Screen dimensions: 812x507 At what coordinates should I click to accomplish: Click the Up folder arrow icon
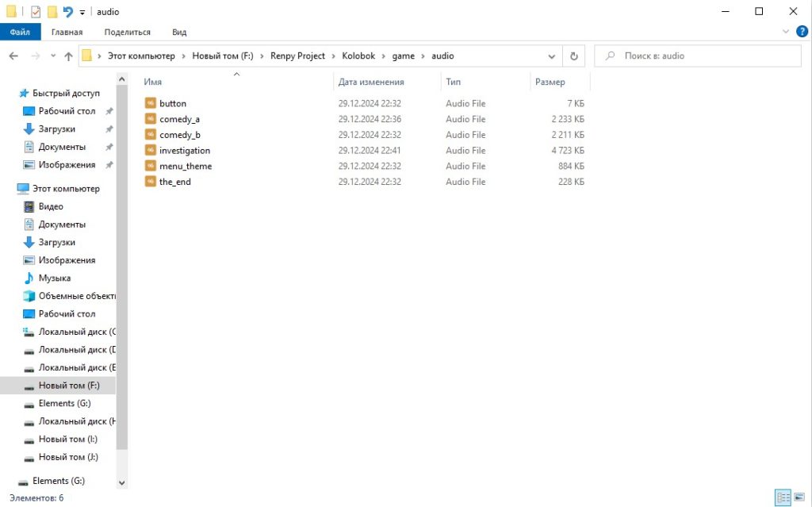pos(68,56)
